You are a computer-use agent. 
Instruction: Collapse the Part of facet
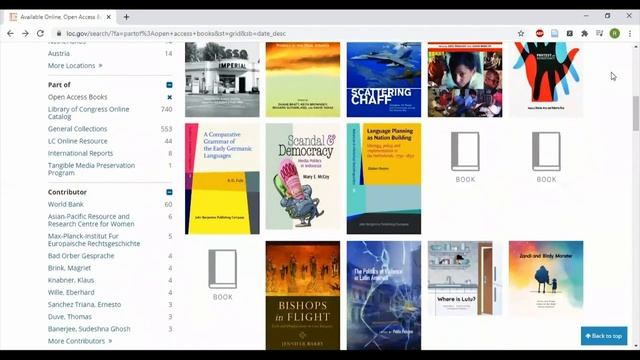[169, 85]
